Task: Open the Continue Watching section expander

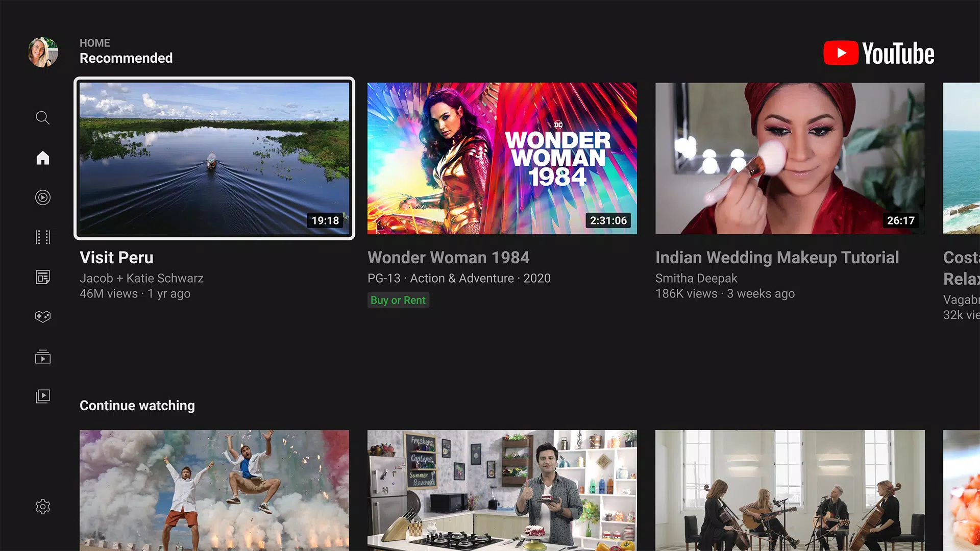Action: coord(137,406)
